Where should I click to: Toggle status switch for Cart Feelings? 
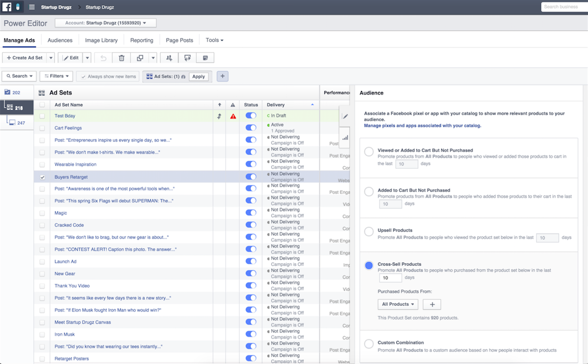pos(251,128)
